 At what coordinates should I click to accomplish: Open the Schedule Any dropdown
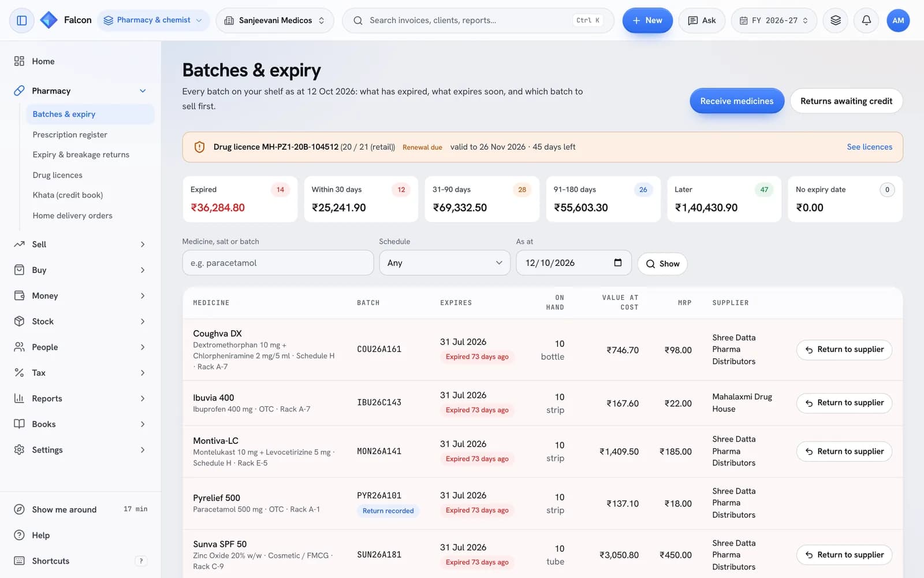445,262
